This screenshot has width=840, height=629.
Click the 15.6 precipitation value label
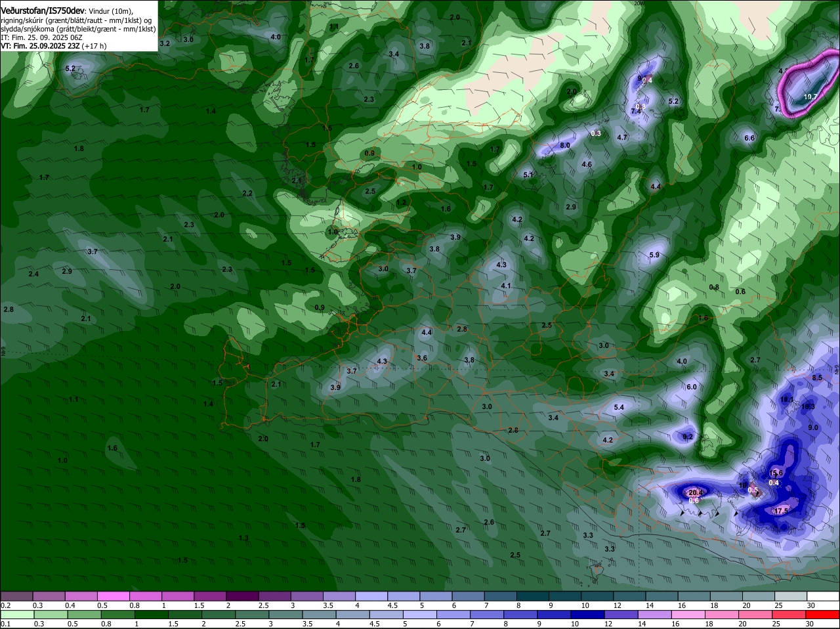click(x=776, y=473)
